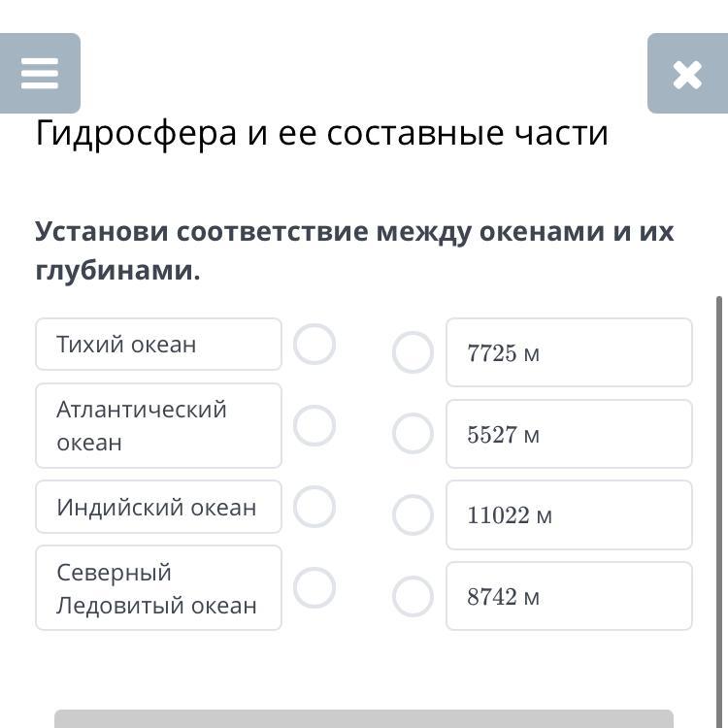
Task: Click the 11022 м depth box
Action: [569, 515]
